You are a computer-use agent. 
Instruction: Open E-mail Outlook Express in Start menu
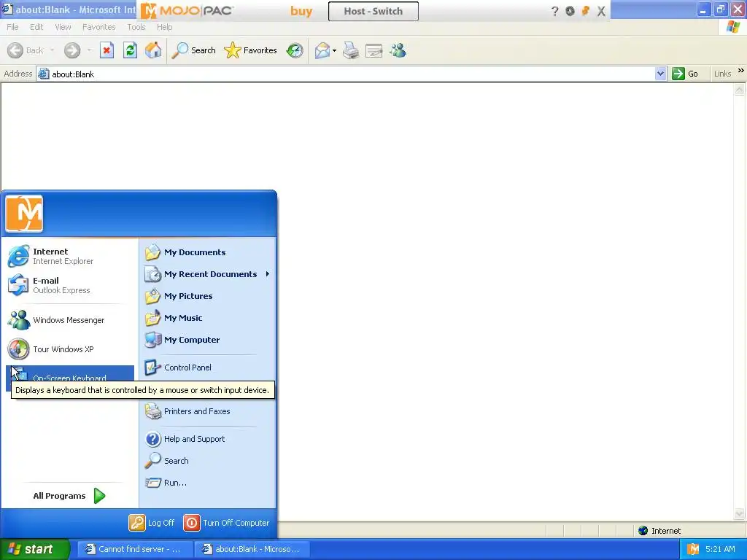pos(69,285)
